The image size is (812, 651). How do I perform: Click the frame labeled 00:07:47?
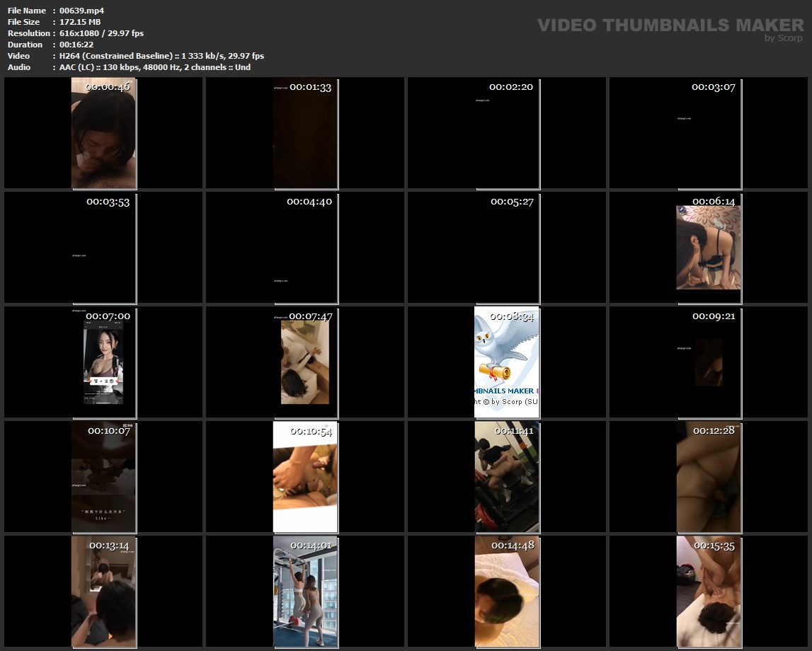pos(305,362)
